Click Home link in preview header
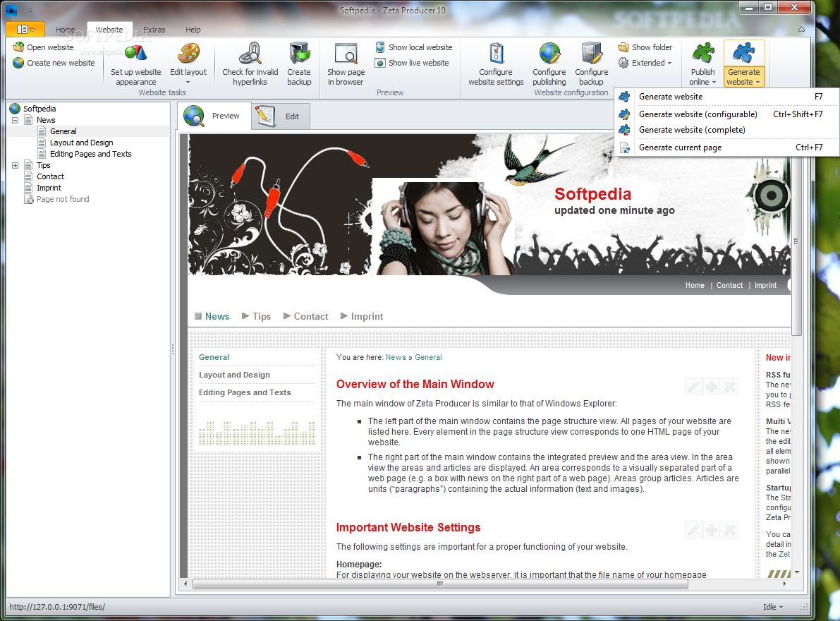This screenshot has width=840, height=621. 695,285
